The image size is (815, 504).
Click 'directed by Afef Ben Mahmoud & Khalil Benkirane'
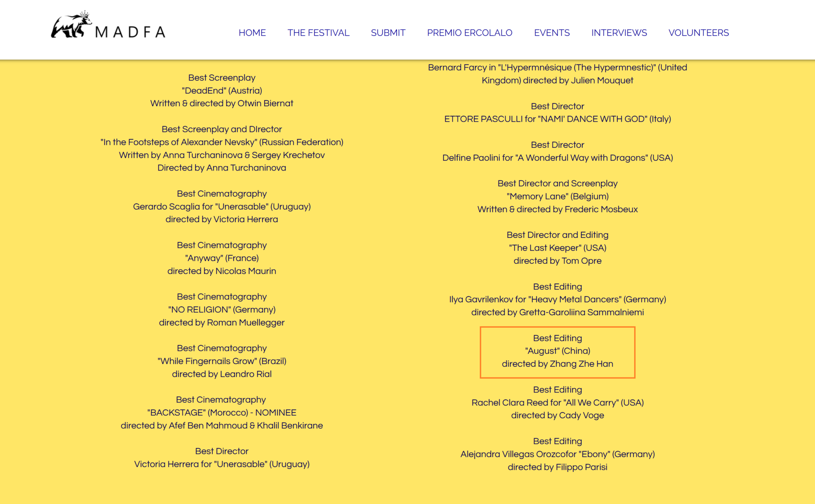(222, 425)
